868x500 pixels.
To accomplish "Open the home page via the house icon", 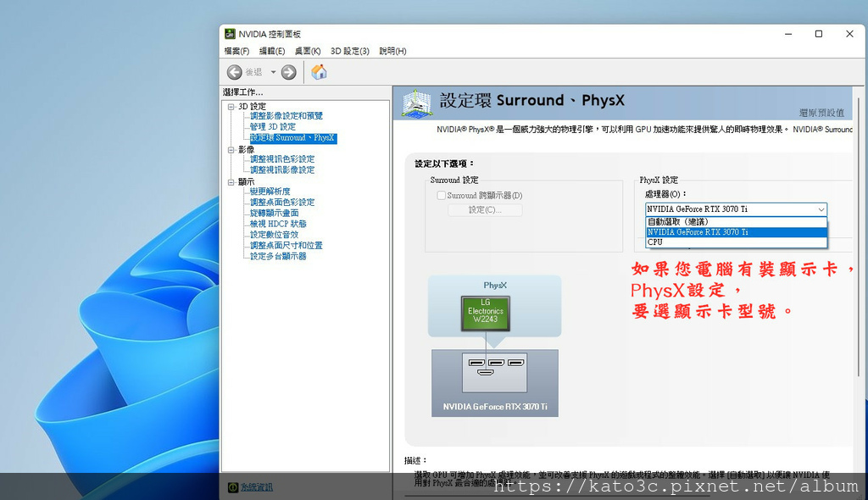I will (319, 72).
